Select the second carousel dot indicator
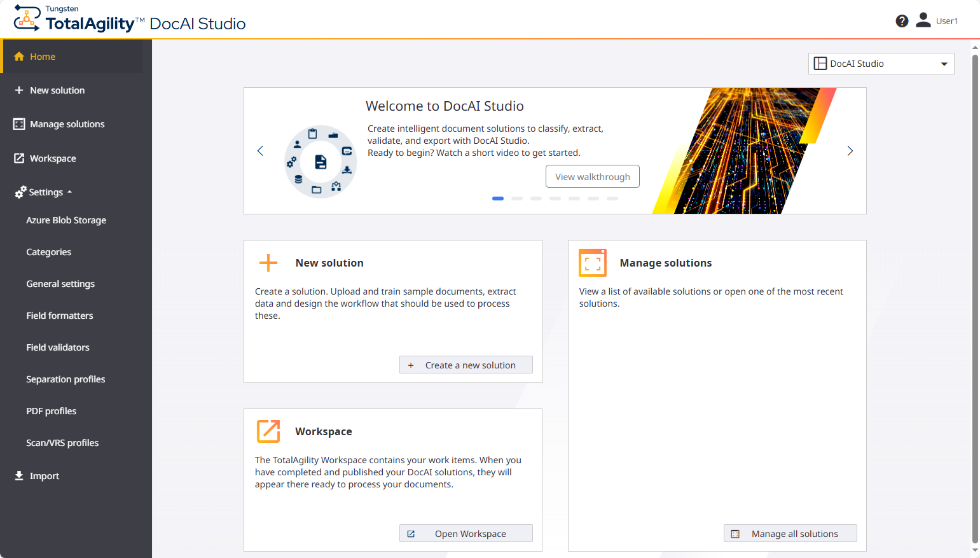 click(517, 199)
